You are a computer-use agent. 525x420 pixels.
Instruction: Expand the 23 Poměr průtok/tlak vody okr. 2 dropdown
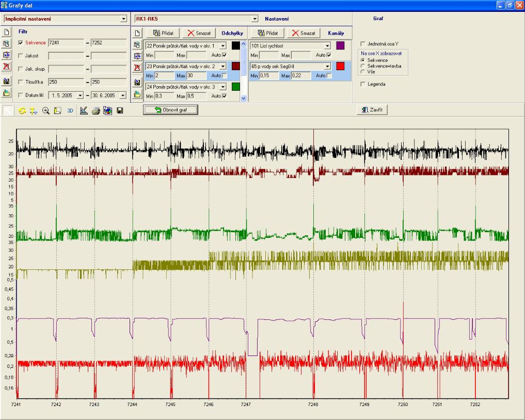223,66
